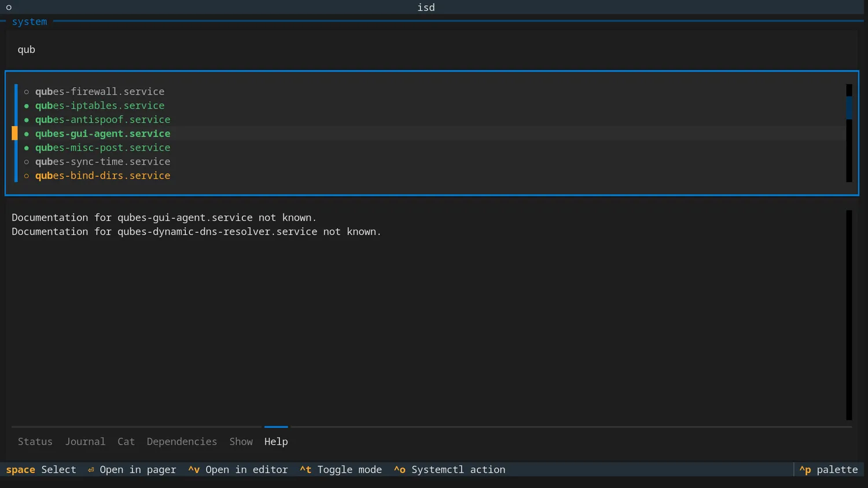
Task: Click green status dot of qubes-iptables.service
Action: coord(27,106)
